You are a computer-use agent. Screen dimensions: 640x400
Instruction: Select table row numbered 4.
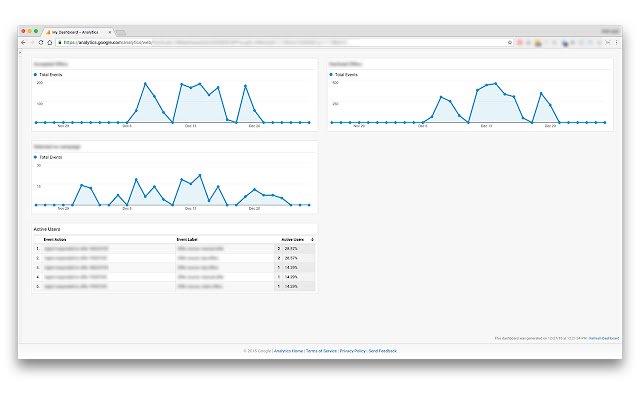(175, 277)
